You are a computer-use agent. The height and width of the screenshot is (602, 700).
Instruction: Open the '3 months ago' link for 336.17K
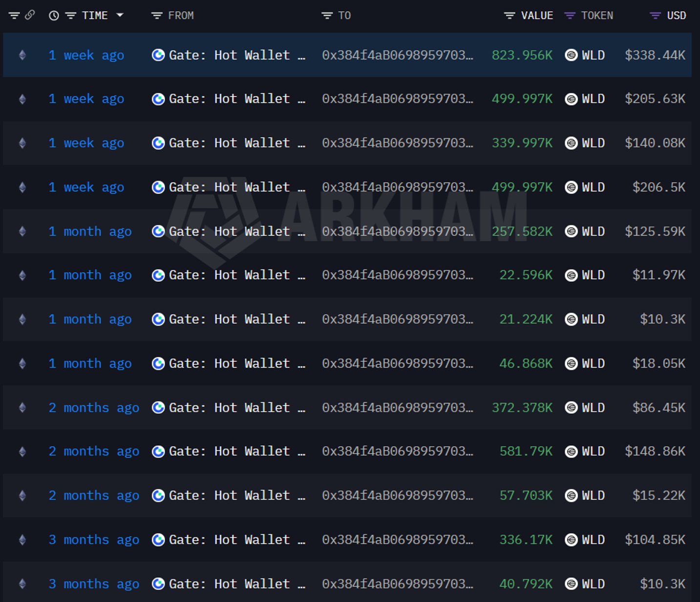[x=94, y=540]
